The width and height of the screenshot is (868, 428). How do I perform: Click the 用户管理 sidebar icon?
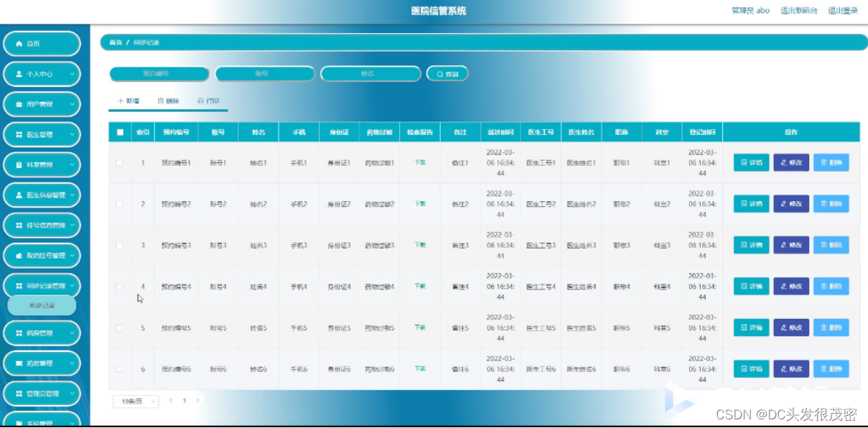19,104
